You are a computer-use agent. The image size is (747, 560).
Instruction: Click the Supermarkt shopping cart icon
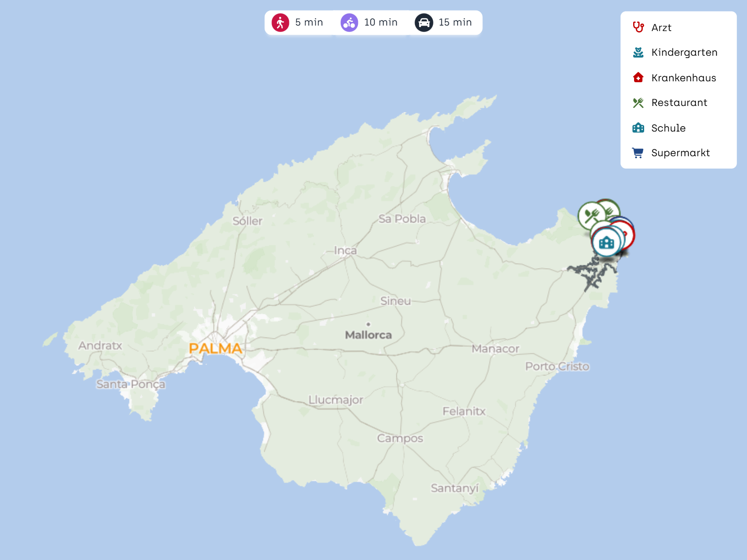638,153
